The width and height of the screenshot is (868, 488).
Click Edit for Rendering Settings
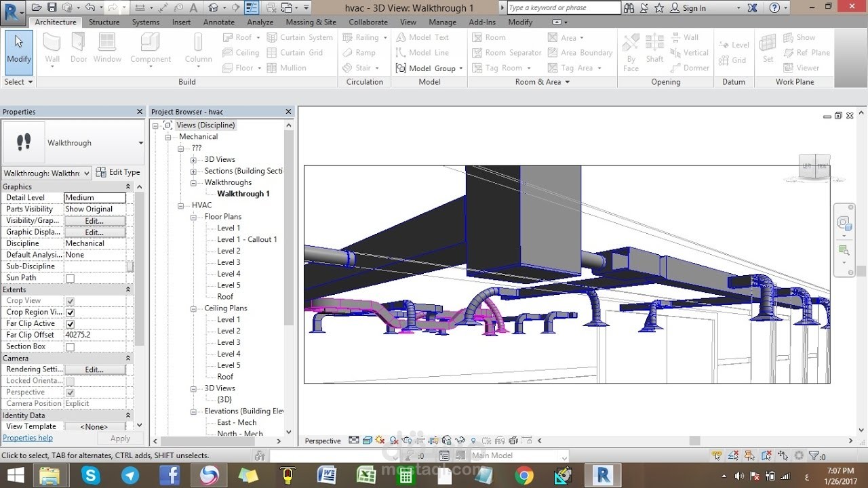pyautogui.click(x=94, y=369)
